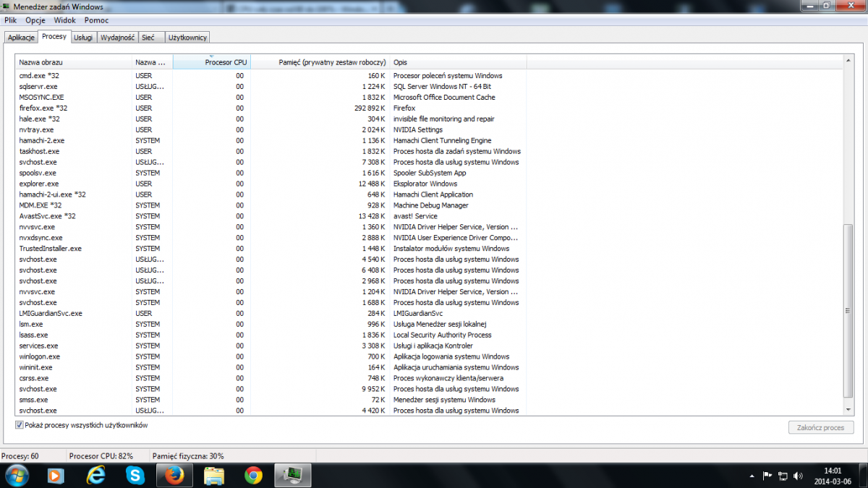Viewport: 868px width, 488px height.
Task: Select the 'csrss.exe' process row
Action: 271,378
